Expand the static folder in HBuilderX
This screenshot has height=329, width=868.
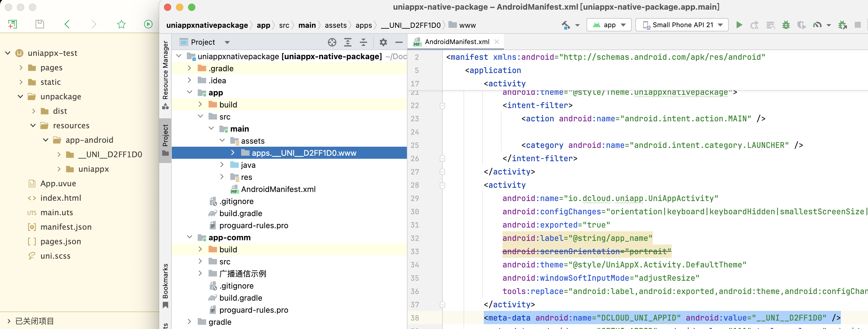tap(21, 82)
